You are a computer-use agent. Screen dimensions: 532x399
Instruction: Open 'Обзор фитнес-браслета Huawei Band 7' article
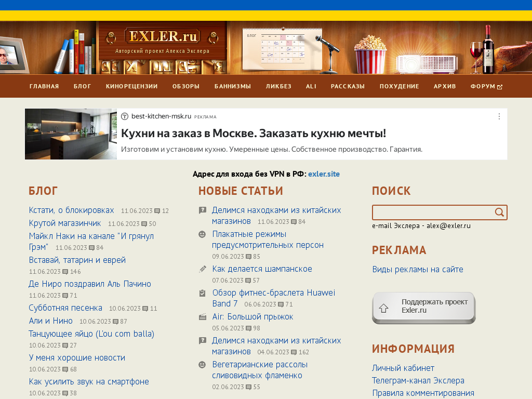pyautogui.click(x=273, y=298)
